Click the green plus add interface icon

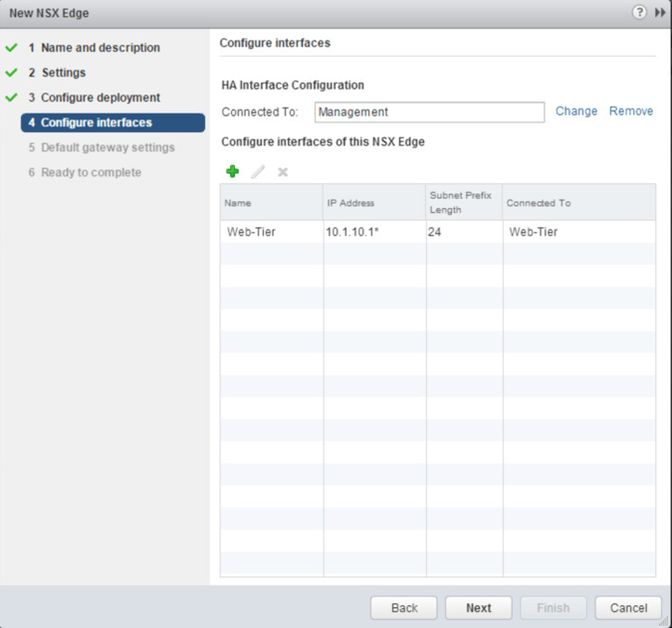tap(233, 172)
